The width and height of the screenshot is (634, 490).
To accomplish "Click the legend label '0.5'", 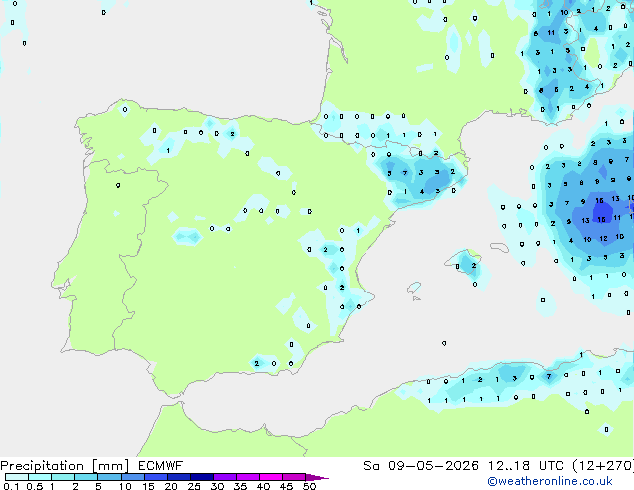I will [x=34, y=486].
